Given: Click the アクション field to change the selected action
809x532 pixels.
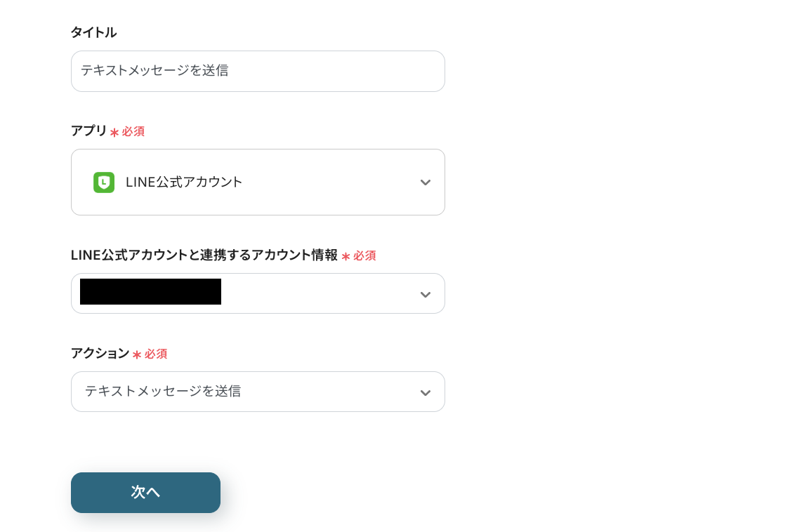Looking at the screenshot, I should point(258,392).
